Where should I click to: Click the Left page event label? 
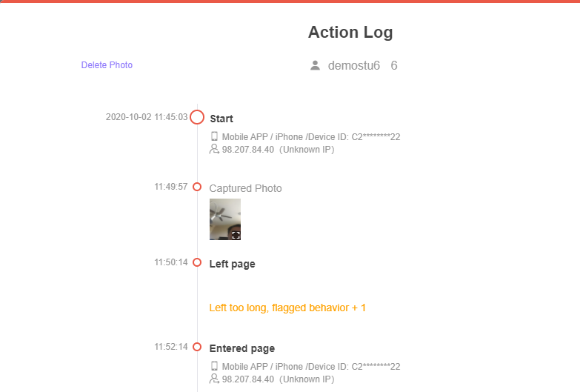click(232, 264)
